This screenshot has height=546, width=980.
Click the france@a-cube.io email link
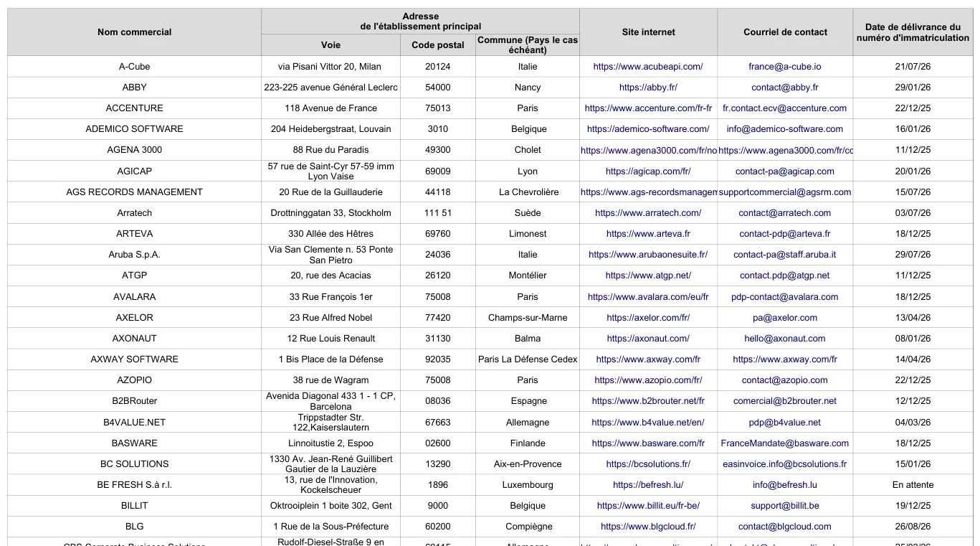coord(785,67)
